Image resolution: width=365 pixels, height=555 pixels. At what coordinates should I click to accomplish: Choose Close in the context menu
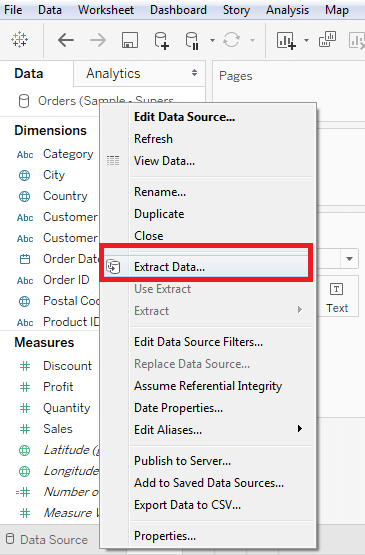[x=149, y=236]
